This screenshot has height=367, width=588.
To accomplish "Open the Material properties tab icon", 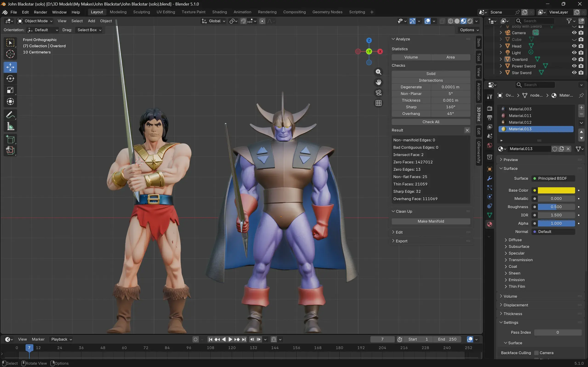I will click(490, 224).
